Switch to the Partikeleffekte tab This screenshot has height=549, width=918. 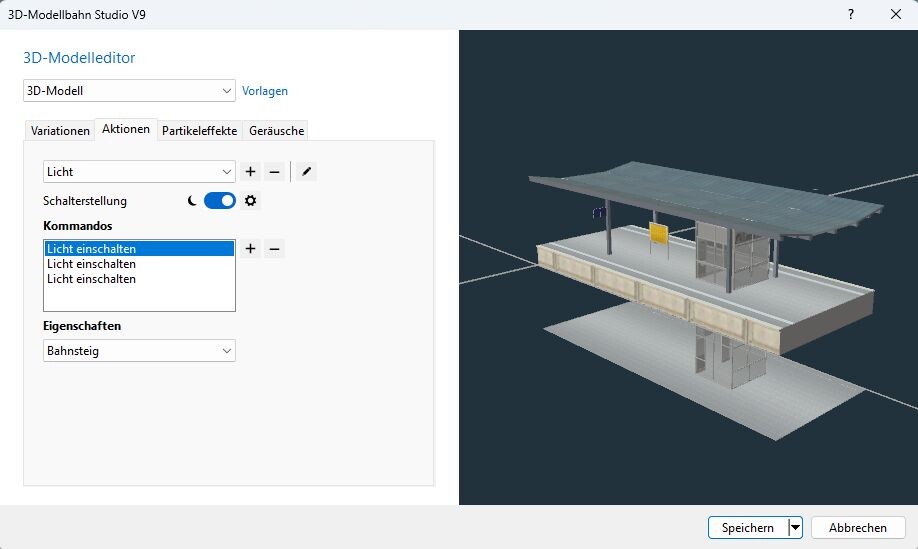(200, 131)
